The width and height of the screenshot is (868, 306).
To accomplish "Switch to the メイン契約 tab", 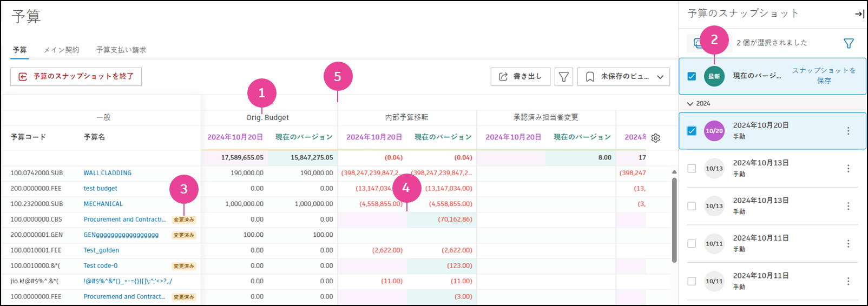I will point(61,50).
